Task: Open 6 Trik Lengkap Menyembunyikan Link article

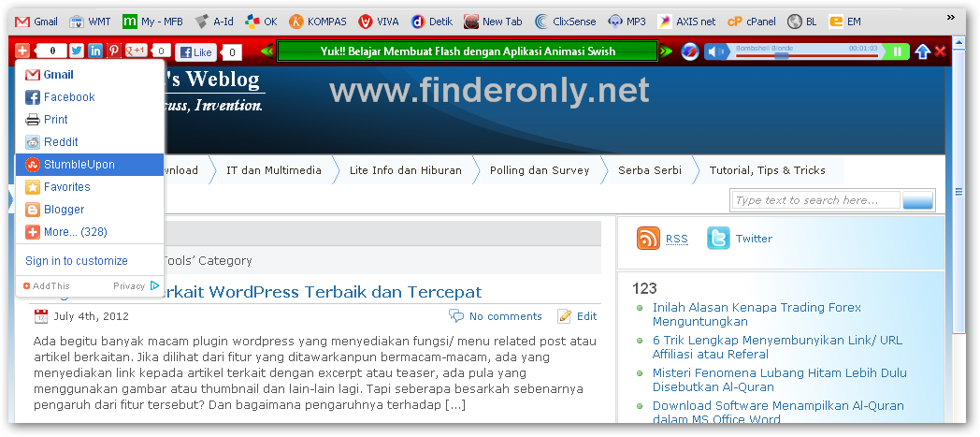Action: 777,347
